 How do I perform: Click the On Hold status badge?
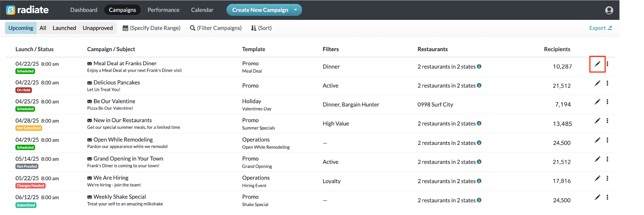coord(23,90)
